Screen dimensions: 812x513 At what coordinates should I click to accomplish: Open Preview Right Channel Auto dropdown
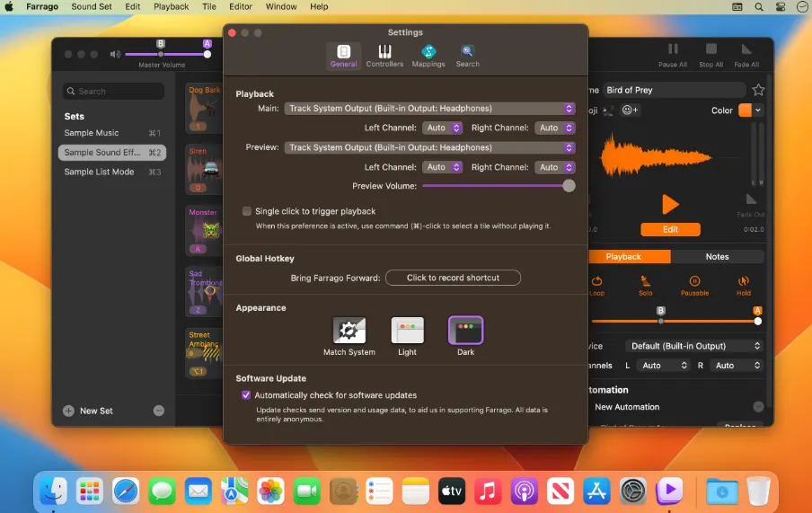click(x=555, y=167)
